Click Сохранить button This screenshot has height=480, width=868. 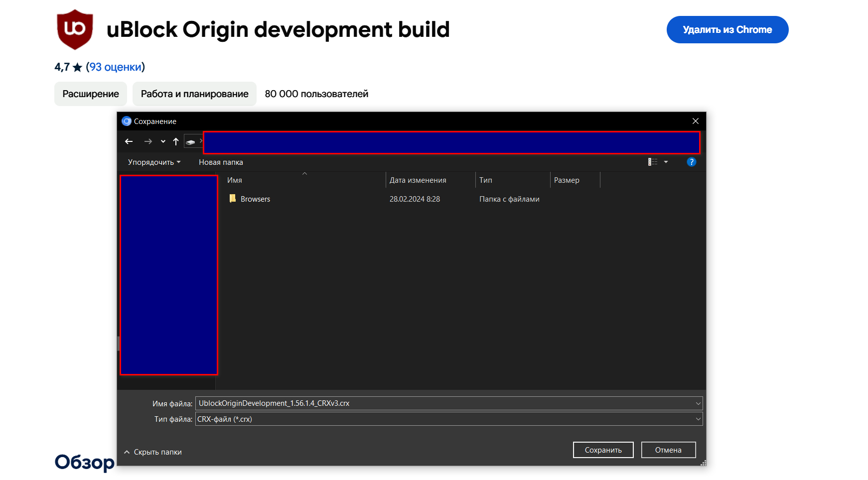point(603,450)
